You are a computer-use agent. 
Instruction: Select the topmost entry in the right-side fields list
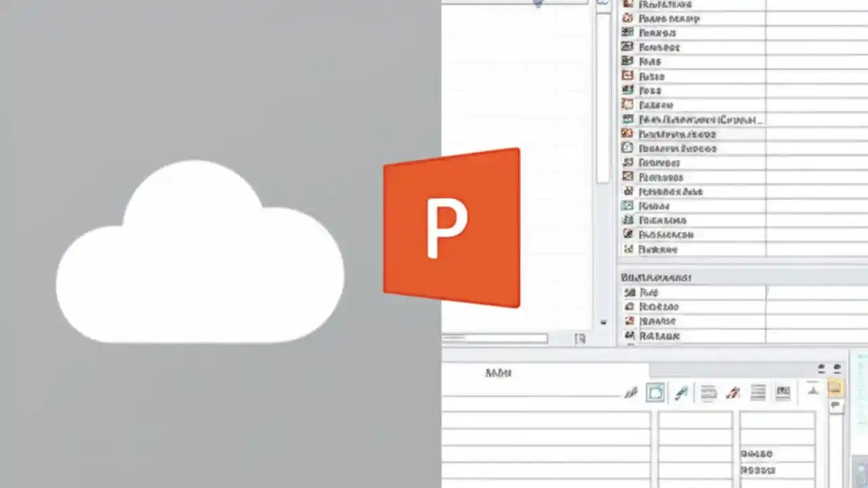pyautogui.click(x=665, y=5)
